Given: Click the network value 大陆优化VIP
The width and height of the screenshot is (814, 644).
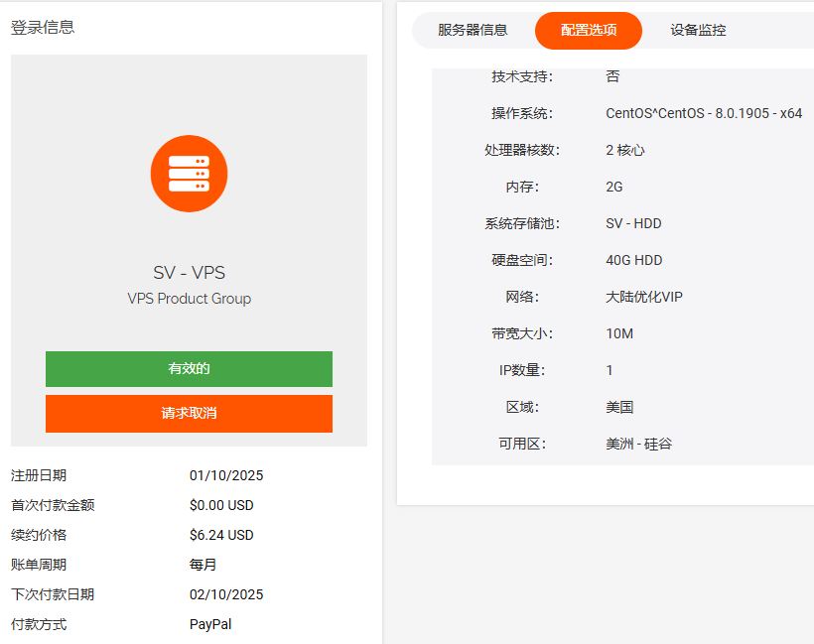Looking at the screenshot, I should 644,297.
